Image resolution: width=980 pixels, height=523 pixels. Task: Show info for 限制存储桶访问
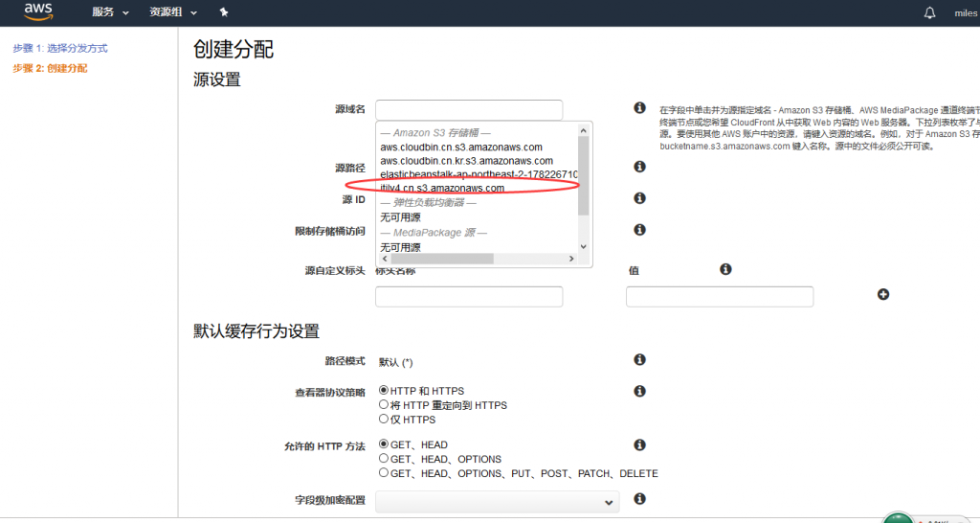(x=639, y=230)
